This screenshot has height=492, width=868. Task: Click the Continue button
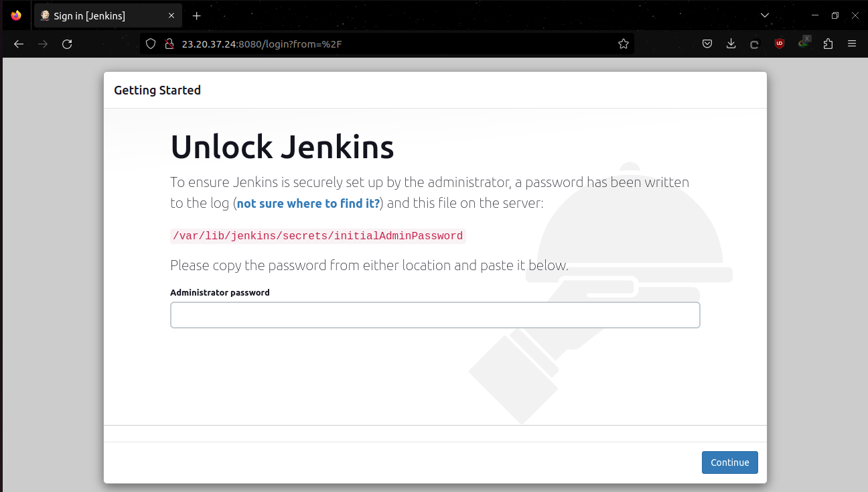pos(730,463)
